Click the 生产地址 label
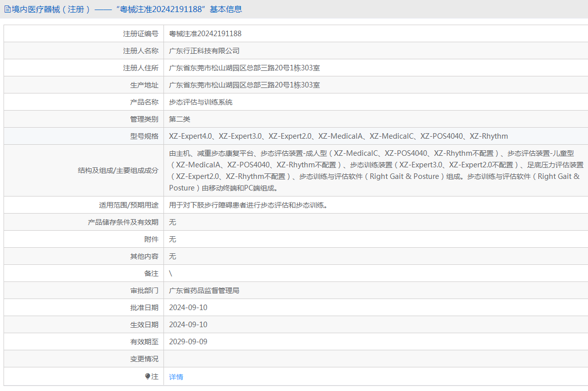This screenshot has height=391, width=588. [x=144, y=85]
